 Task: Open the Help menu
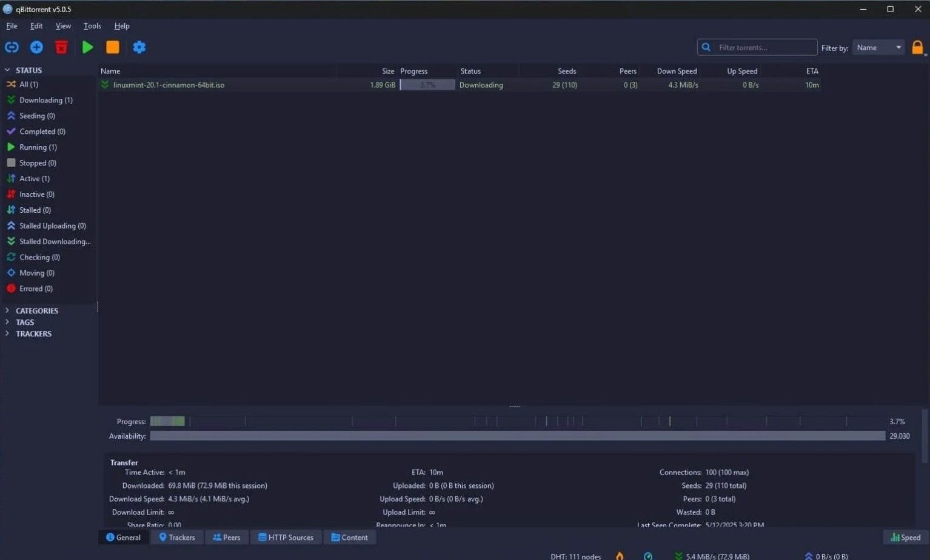coord(122,26)
